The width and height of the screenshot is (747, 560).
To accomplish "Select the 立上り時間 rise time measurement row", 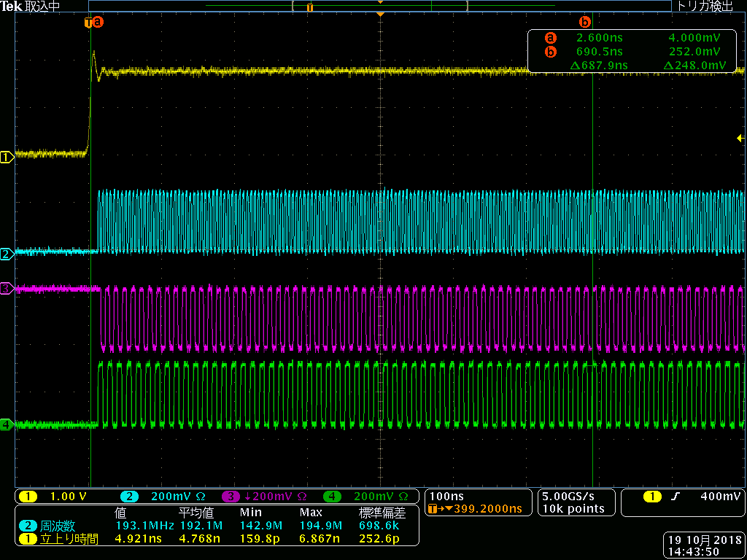I will coord(216,539).
